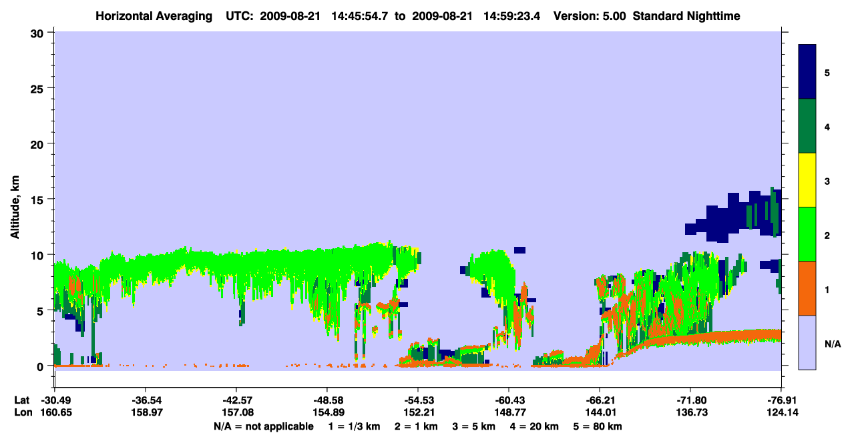Viewport: 868px width, 445px height.
Task: Click latitude value -48.58
Action: pos(327,400)
